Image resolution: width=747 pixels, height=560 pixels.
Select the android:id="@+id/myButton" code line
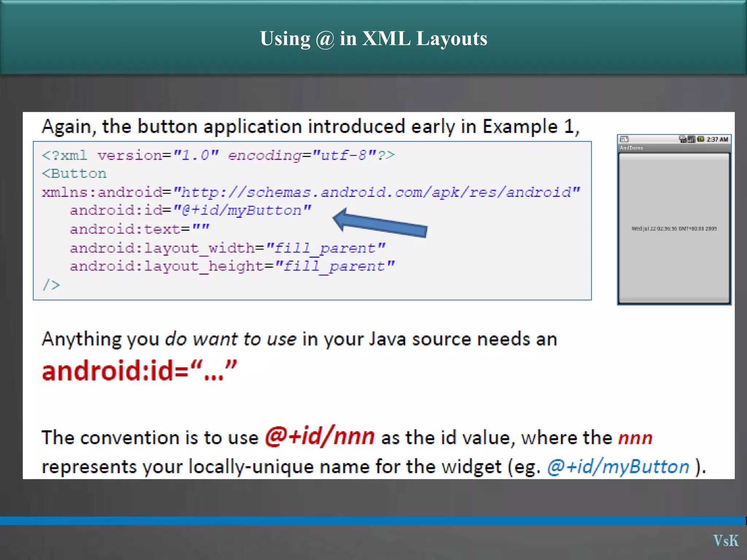click(191, 211)
